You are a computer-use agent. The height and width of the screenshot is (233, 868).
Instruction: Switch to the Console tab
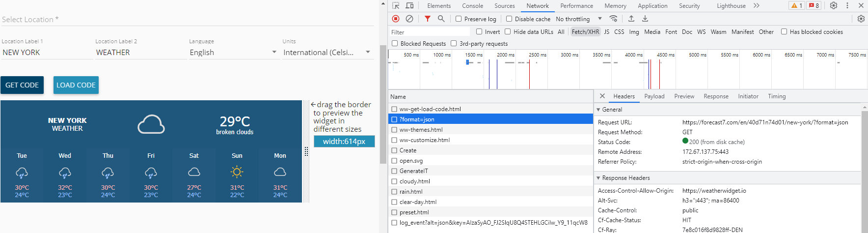coord(472,6)
